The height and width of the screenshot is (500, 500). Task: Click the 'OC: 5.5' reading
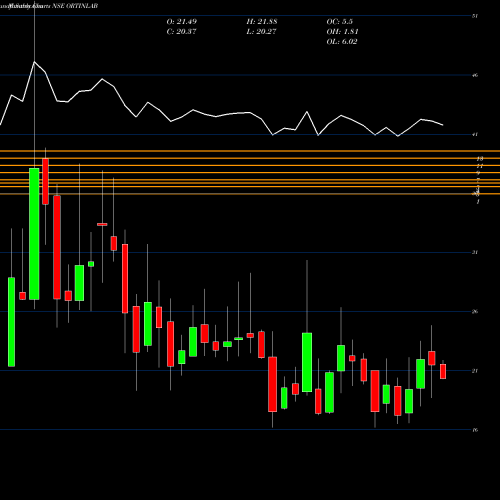340,22
